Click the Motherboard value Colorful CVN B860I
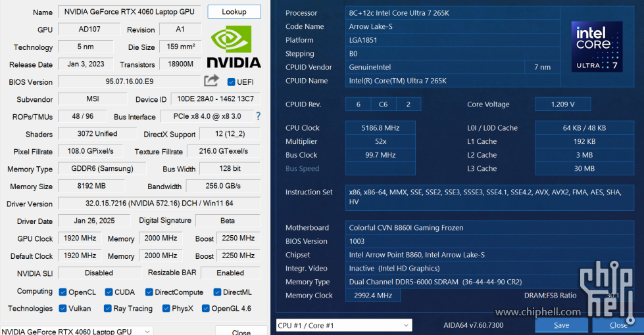 tap(489, 227)
